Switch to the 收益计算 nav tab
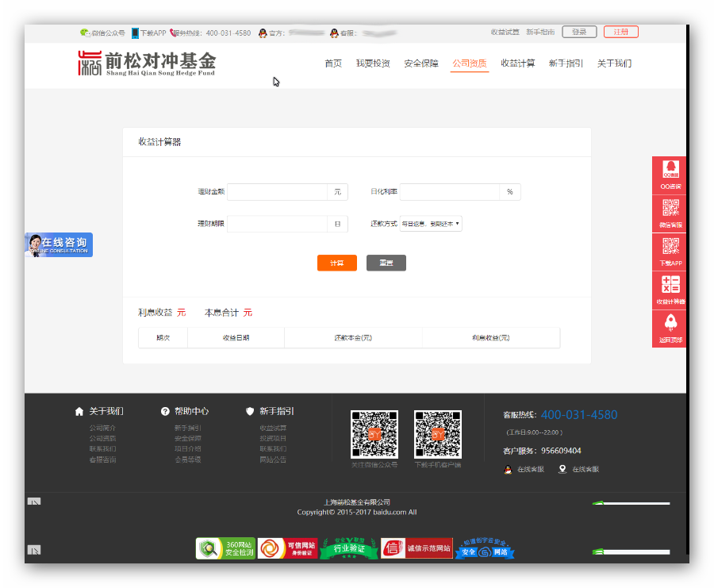This screenshot has height=588, width=714. point(518,63)
